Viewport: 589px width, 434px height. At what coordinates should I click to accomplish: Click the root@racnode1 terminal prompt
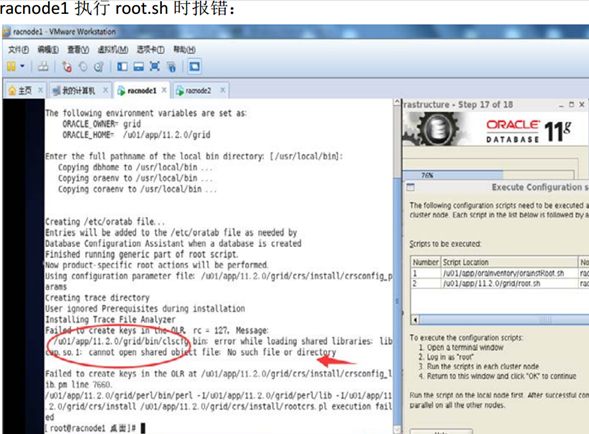tap(90, 428)
